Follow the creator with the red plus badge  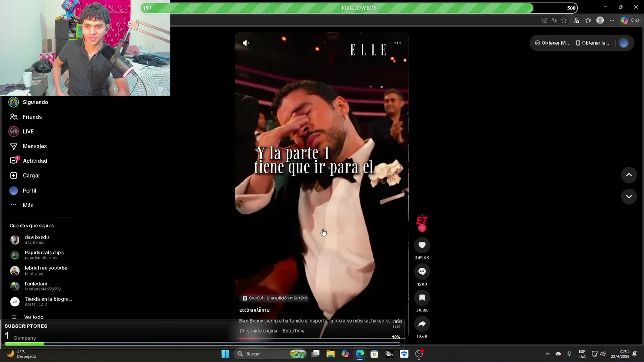coord(422,228)
